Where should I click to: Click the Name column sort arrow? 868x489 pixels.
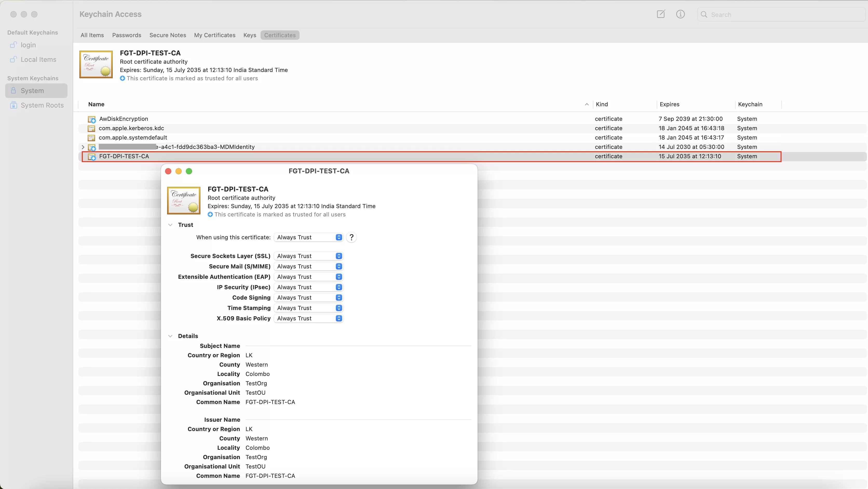(587, 104)
